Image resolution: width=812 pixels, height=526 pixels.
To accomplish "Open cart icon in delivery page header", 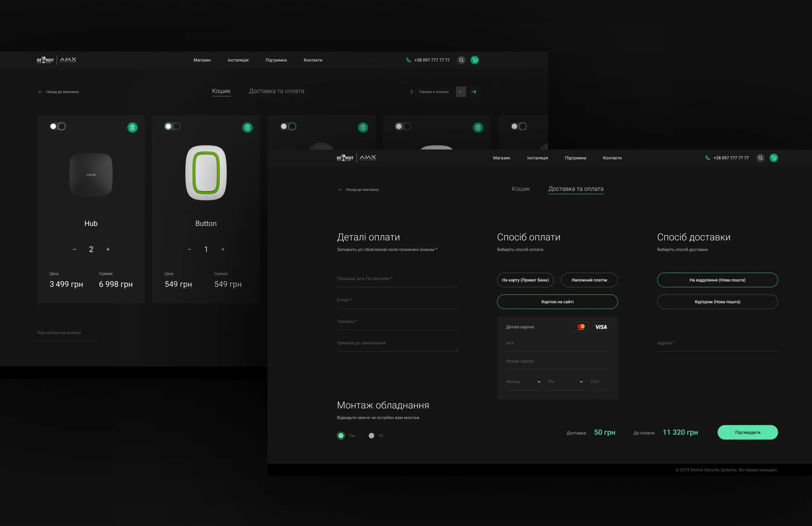I will [774, 158].
